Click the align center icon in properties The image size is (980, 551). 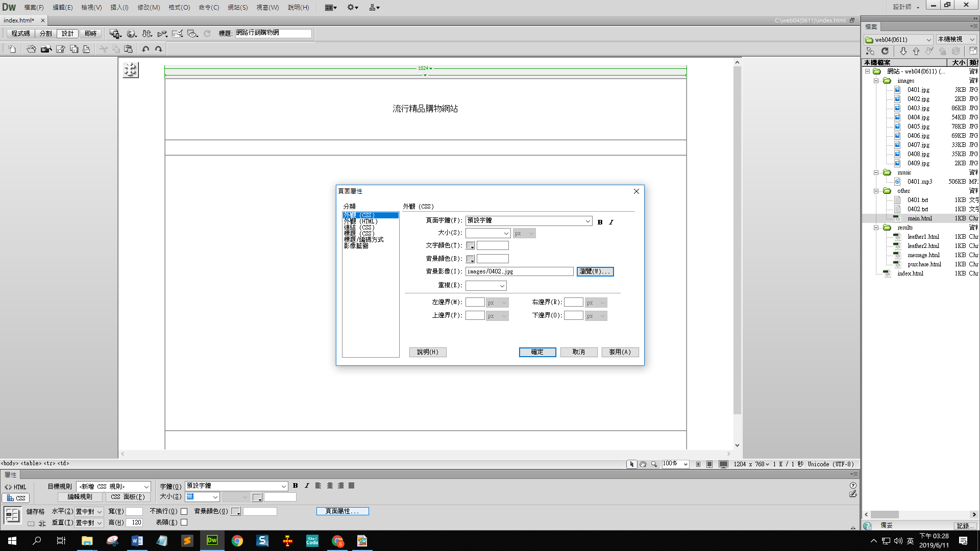coord(330,486)
